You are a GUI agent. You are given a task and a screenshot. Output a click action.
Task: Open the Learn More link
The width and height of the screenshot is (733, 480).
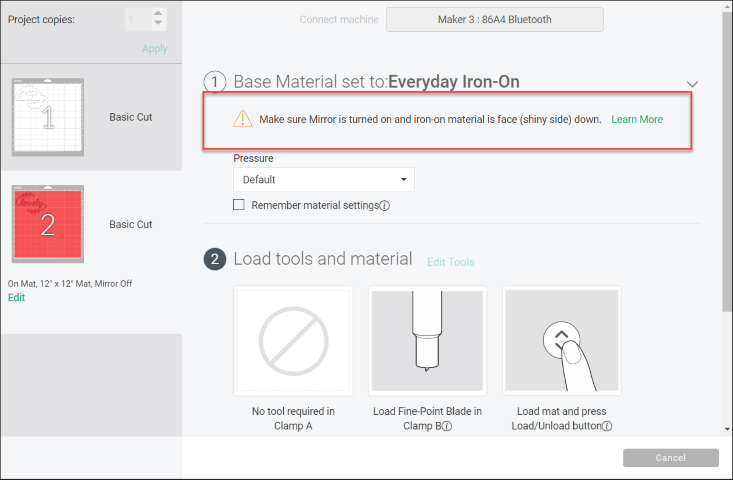(x=637, y=120)
